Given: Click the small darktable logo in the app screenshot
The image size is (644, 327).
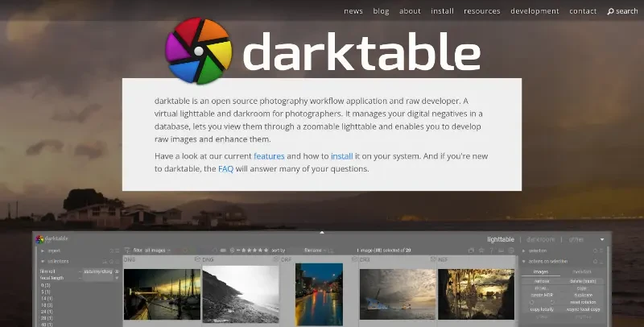Looking at the screenshot, I should coord(39,239).
